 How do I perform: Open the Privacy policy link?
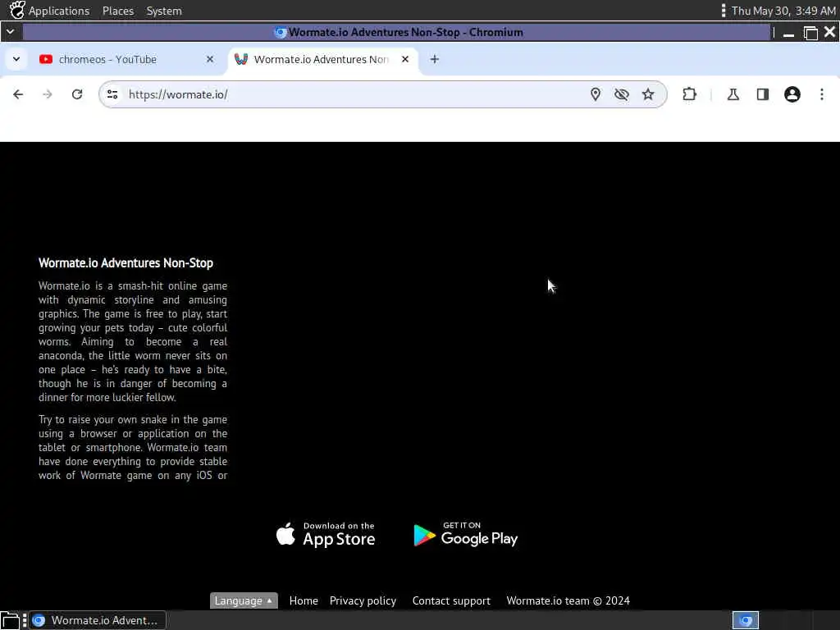[x=363, y=601]
